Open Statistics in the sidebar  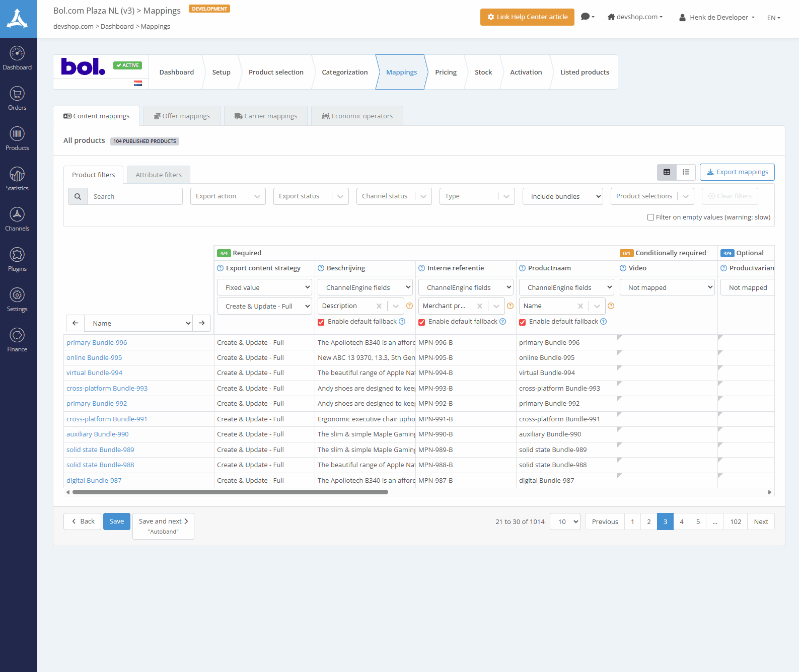pos(17,179)
